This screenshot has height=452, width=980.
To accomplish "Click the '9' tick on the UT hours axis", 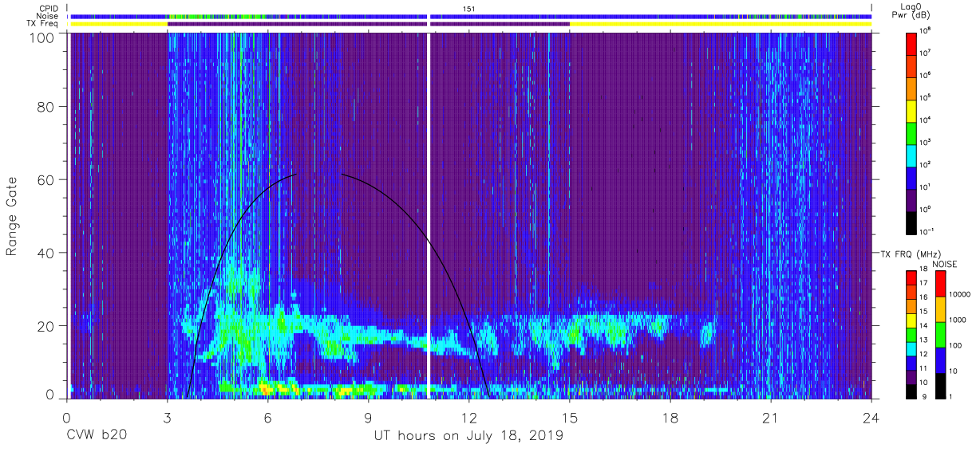I will coord(368,418).
